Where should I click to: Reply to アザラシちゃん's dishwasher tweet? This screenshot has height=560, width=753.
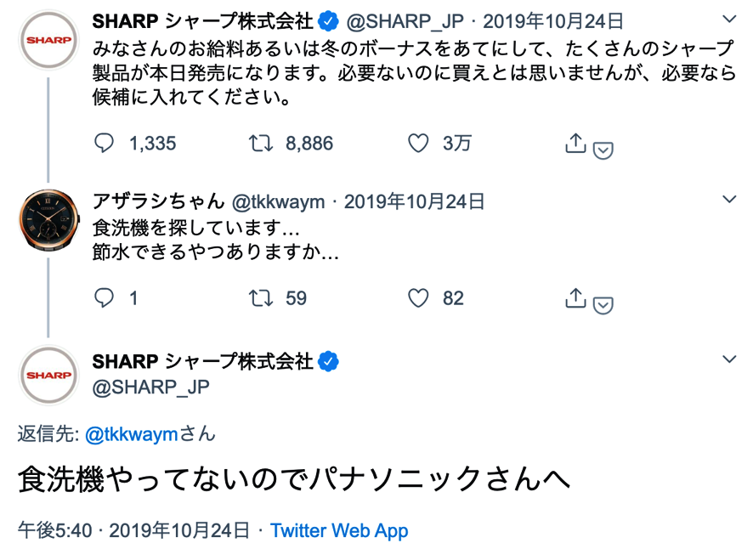pyautogui.click(x=104, y=298)
